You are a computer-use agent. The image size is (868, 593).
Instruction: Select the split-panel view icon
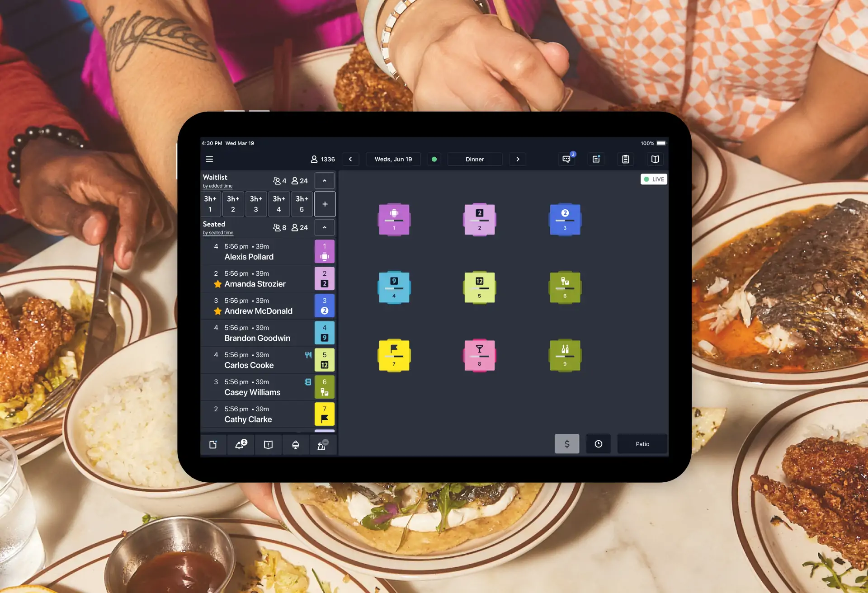pyautogui.click(x=655, y=159)
